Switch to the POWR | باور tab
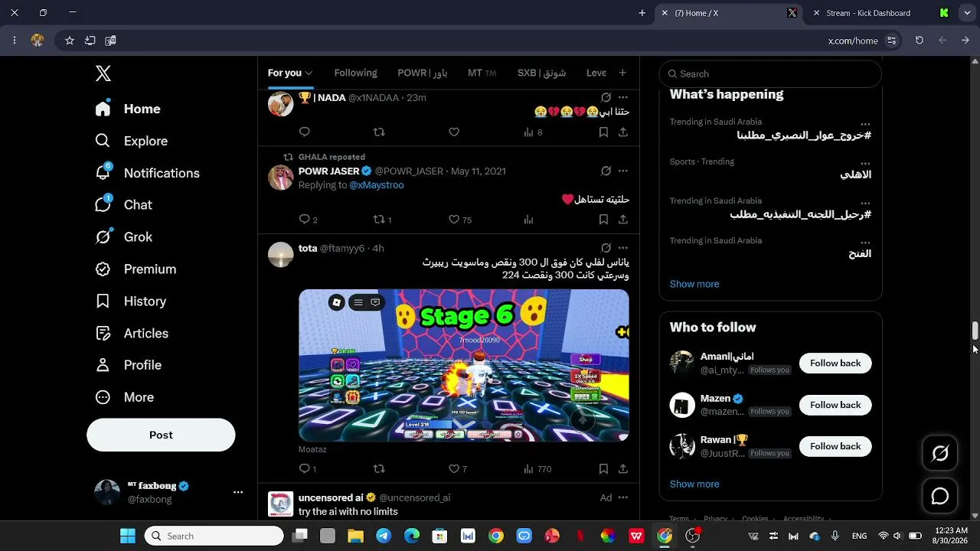The width and height of the screenshot is (980, 551). pos(423,73)
